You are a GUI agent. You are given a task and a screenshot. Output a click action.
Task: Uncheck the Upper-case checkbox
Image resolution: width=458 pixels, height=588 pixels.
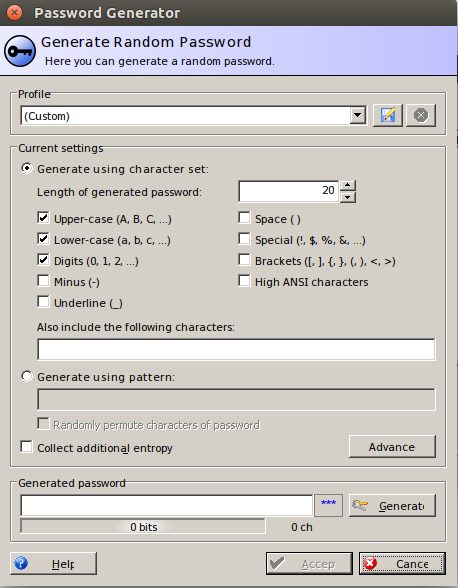click(x=43, y=218)
